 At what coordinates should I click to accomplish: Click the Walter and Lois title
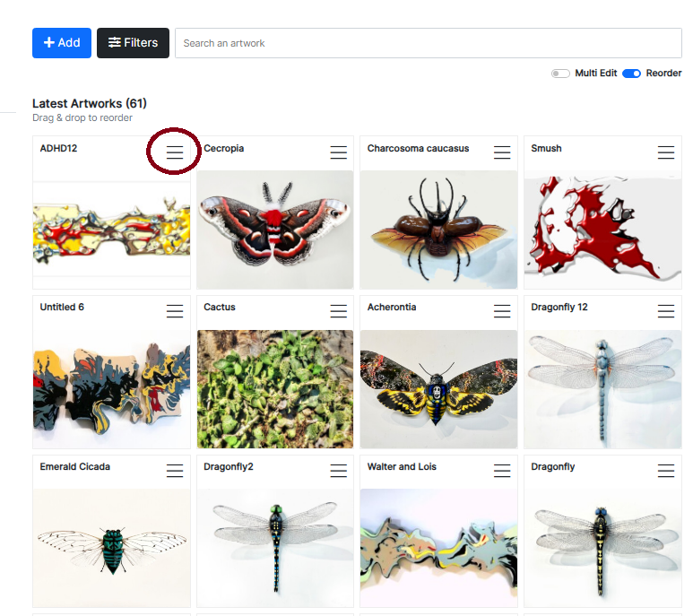click(402, 466)
